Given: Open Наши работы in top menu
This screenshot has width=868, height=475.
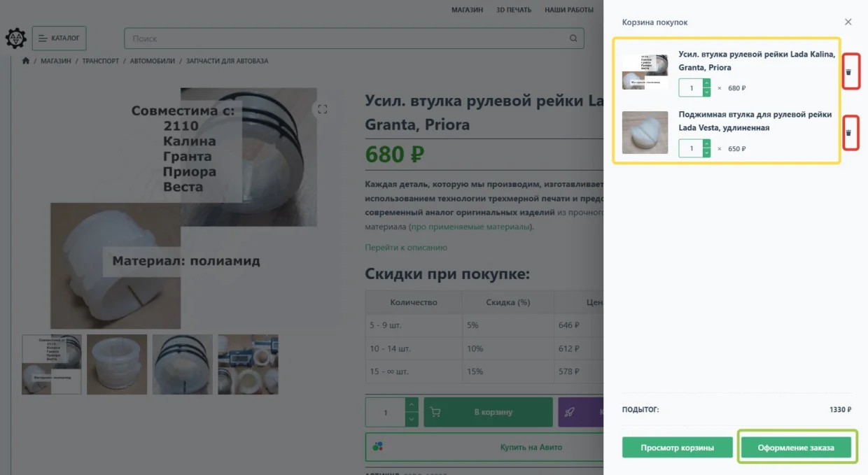Looking at the screenshot, I should click(x=568, y=10).
